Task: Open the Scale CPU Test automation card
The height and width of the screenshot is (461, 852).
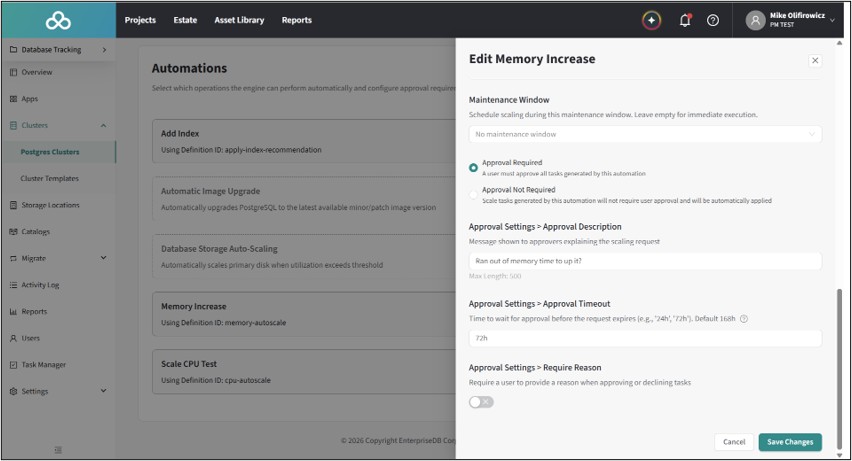Action: [304, 372]
